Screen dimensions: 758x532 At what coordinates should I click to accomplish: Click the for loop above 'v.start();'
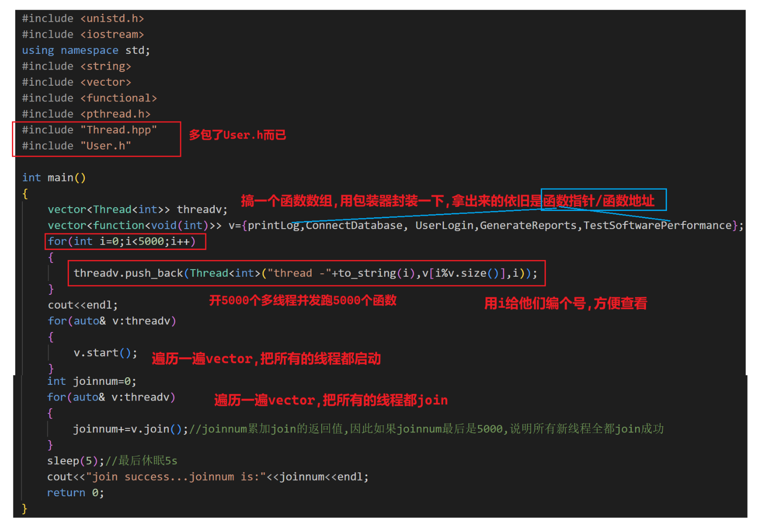pos(112,321)
